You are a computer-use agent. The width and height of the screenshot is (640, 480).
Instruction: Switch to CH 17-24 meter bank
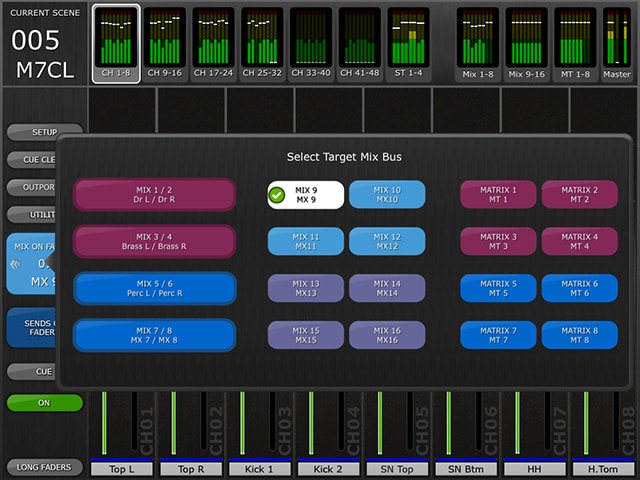(x=213, y=42)
